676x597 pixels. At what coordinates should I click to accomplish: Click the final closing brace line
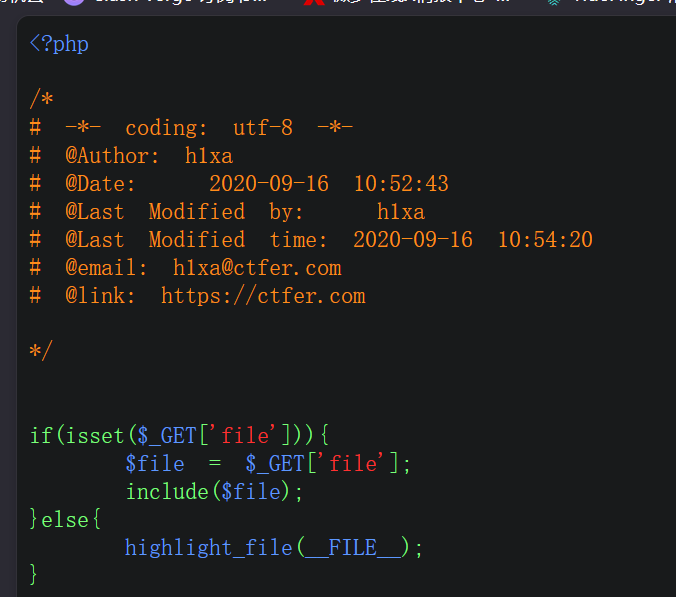tap(34, 574)
